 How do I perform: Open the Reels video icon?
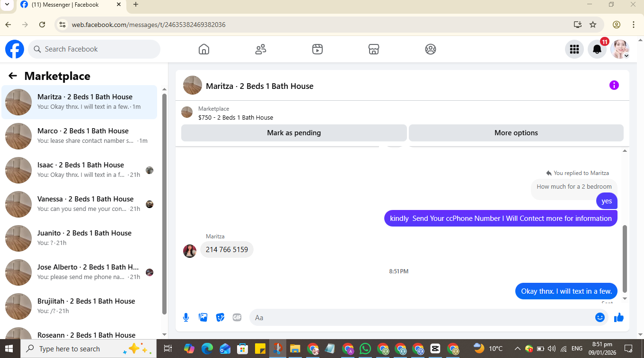tap(318, 49)
